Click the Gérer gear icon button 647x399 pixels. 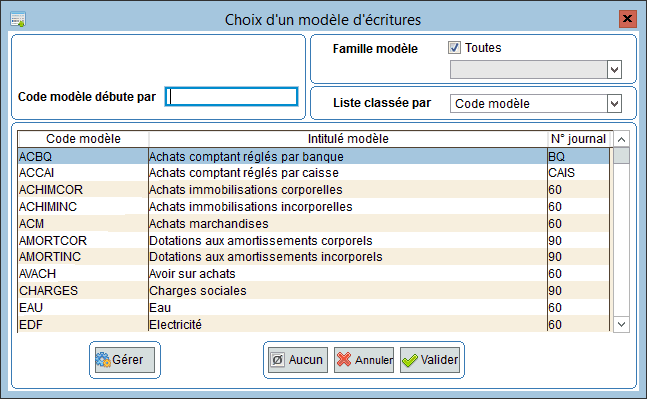pos(125,360)
